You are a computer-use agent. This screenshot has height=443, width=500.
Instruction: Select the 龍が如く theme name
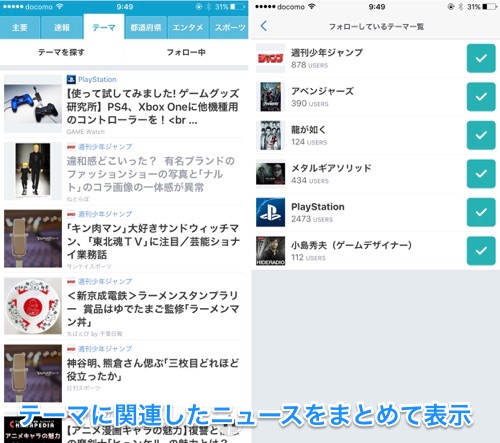point(308,129)
